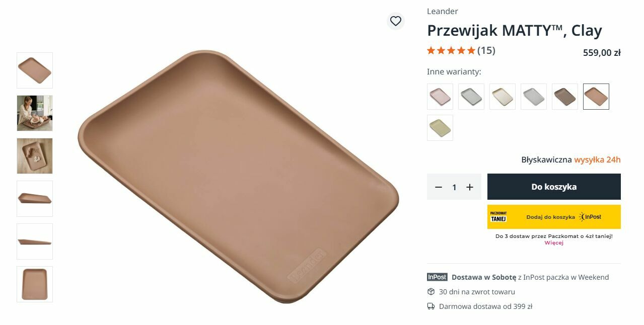Image resolution: width=644 pixels, height=325 pixels.
Task: Open the Leander brand link
Action: pyautogui.click(x=443, y=11)
